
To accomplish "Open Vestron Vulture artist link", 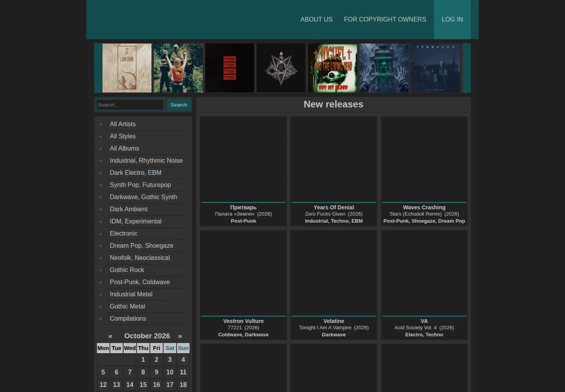I will tap(243, 321).
